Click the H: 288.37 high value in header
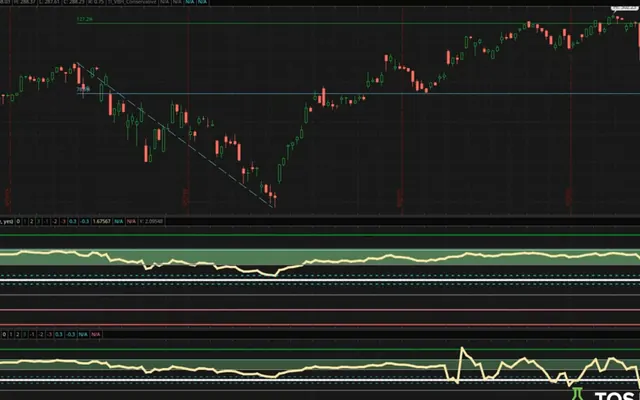This screenshot has width=640, height=400. (x=25, y=2)
